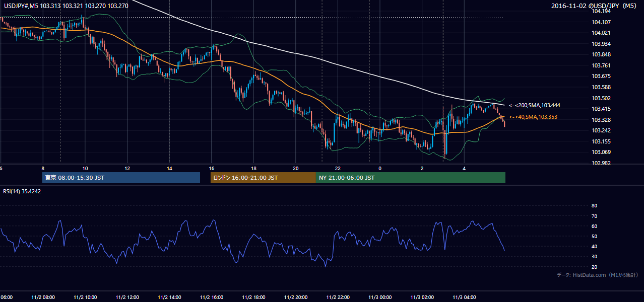Screen dimensions: 644x302
Task: Click price scale value 103.328
Action: (x=601, y=120)
